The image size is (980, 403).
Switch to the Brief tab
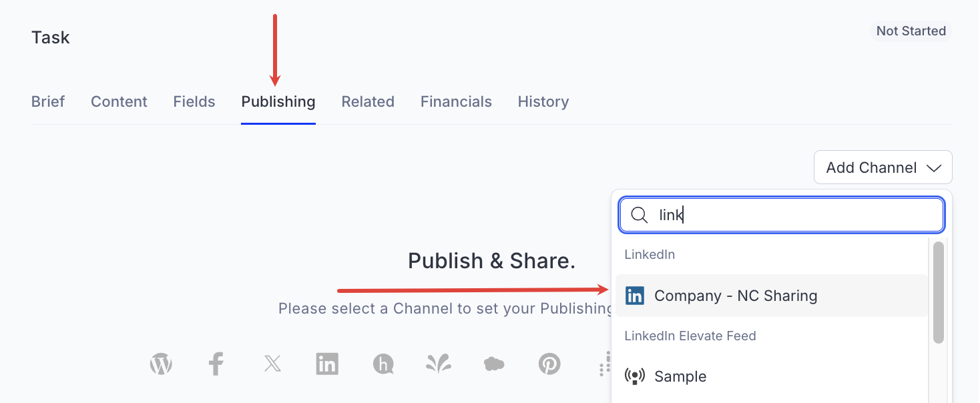coord(47,101)
